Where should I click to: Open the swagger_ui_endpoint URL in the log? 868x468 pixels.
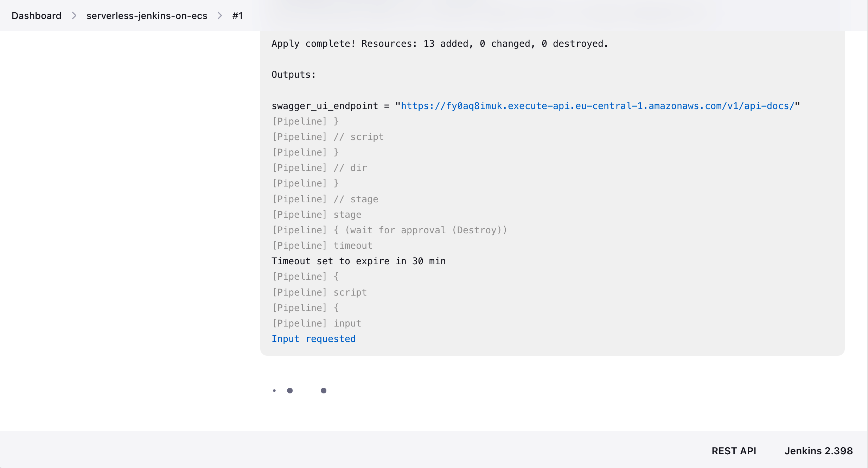pyautogui.click(x=597, y=106)
